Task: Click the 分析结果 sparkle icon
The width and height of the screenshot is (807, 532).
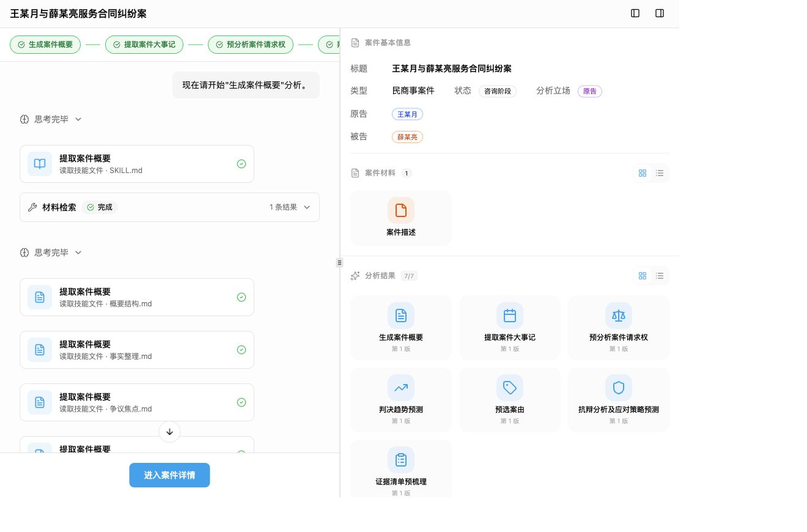Action: 355,276
